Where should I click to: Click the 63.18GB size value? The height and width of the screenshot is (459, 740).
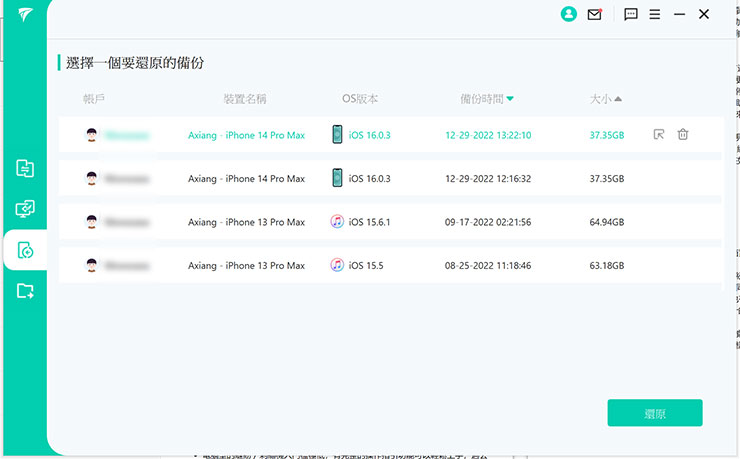tap(606, 266)
